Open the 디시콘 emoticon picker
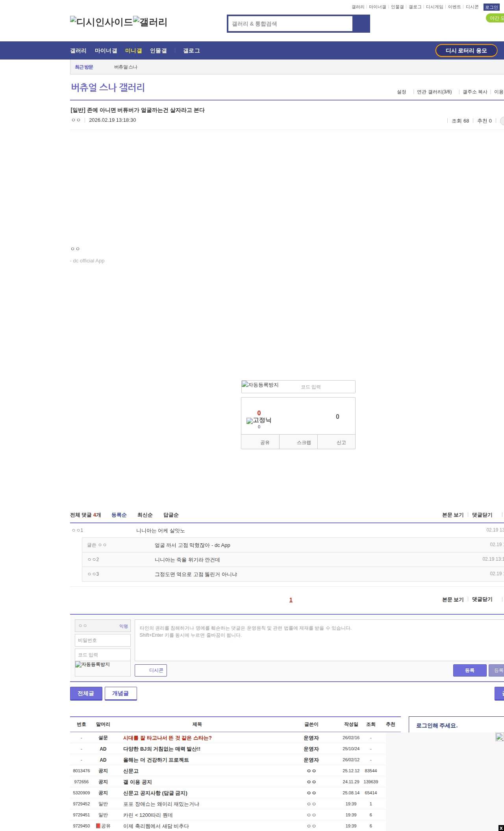 (x=151, y=670)
